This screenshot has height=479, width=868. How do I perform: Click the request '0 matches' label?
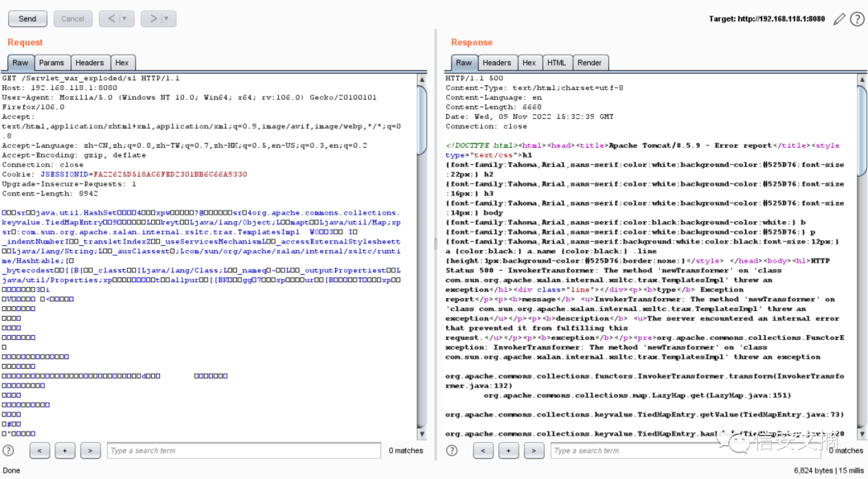(x=406, y=451)
